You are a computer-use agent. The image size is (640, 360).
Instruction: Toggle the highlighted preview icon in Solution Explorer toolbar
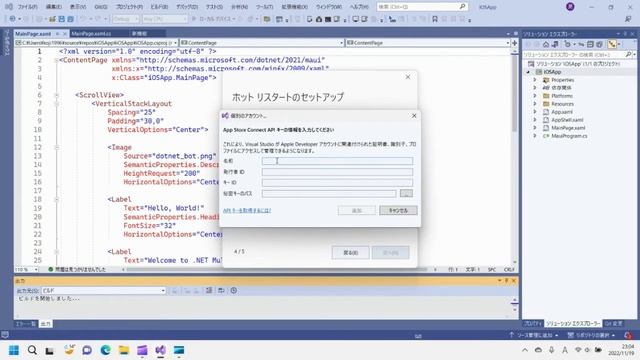pos(612,44)
